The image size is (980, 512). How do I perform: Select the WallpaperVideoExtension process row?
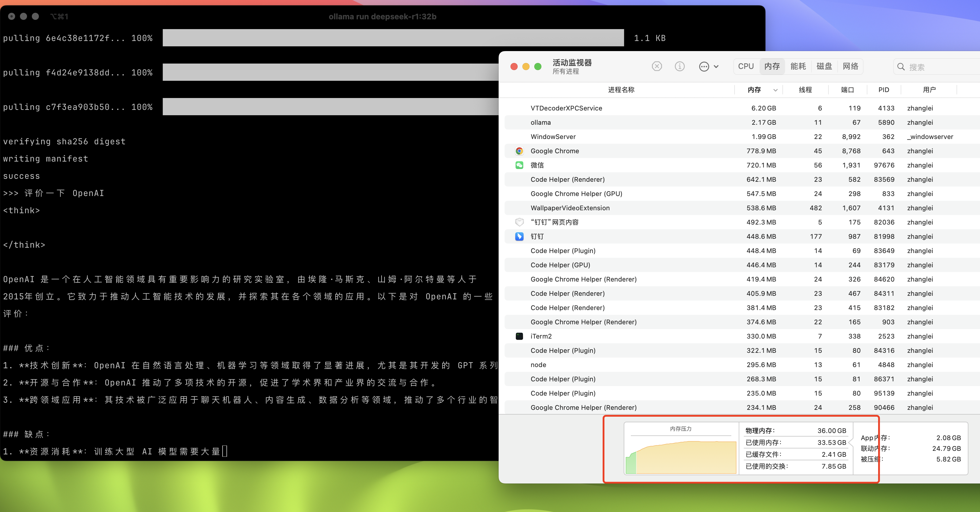click(x=742, y=208)
